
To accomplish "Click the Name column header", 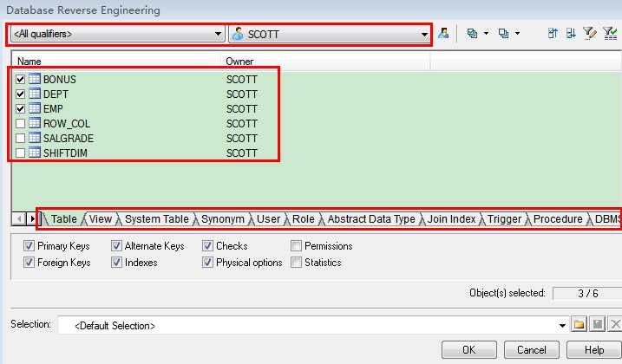I will tap(116, 61).
